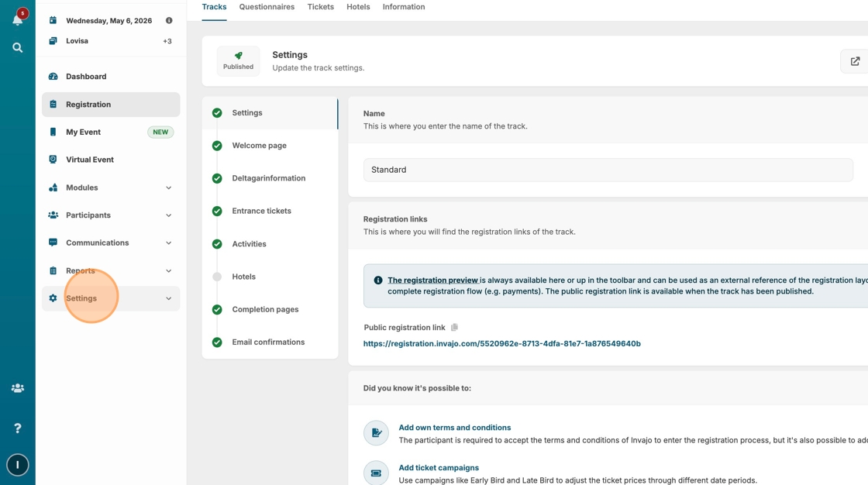Click the Add ticket campaigns link
868x485 pixels.
tap(439, 468)
